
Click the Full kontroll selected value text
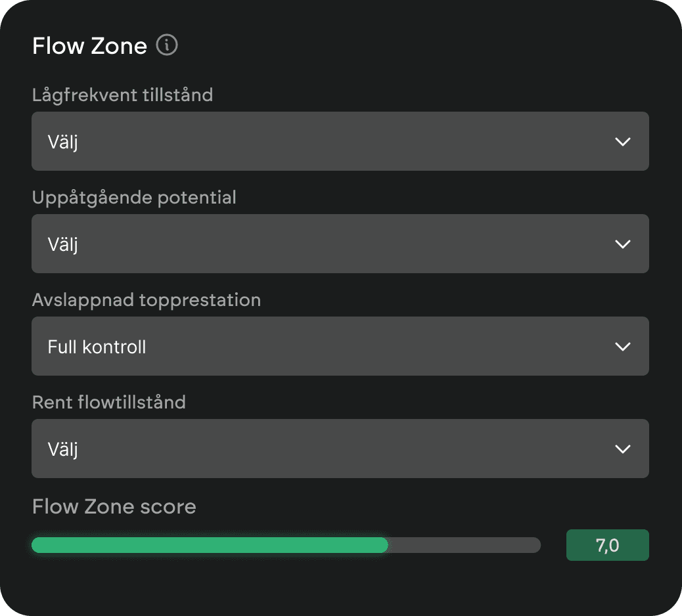(97, 347)
